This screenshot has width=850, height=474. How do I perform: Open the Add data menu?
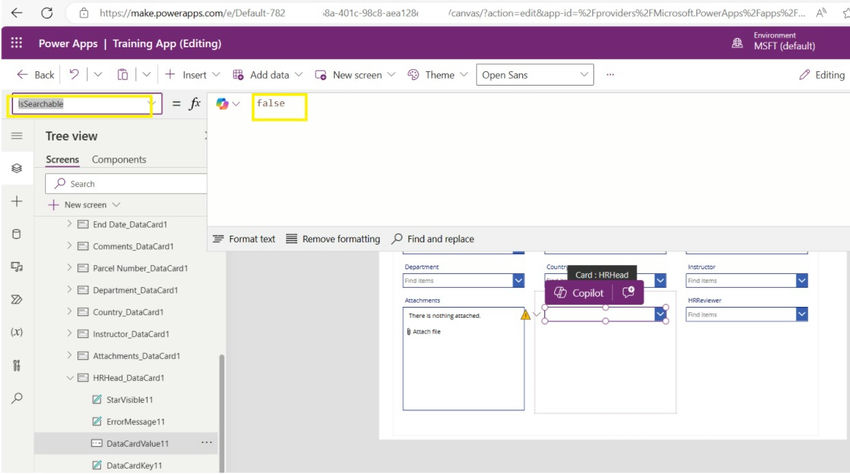tap(267, 75)
